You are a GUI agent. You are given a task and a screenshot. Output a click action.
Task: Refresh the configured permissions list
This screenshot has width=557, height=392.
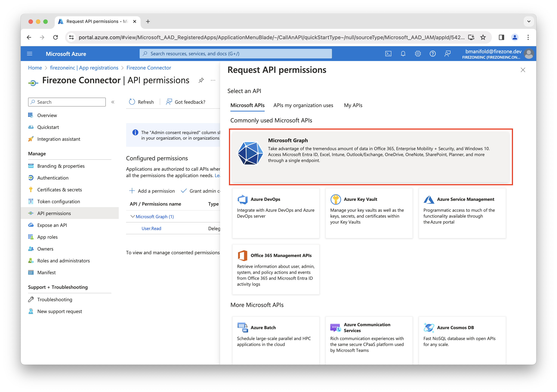pyautogui.click(x=141, y=102)
